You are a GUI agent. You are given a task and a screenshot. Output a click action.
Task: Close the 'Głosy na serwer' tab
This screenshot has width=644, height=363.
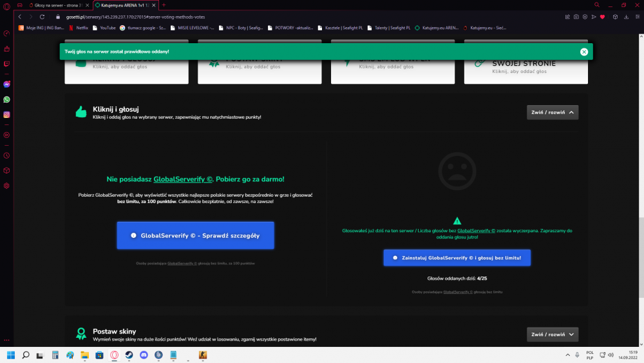pos(87,5)
